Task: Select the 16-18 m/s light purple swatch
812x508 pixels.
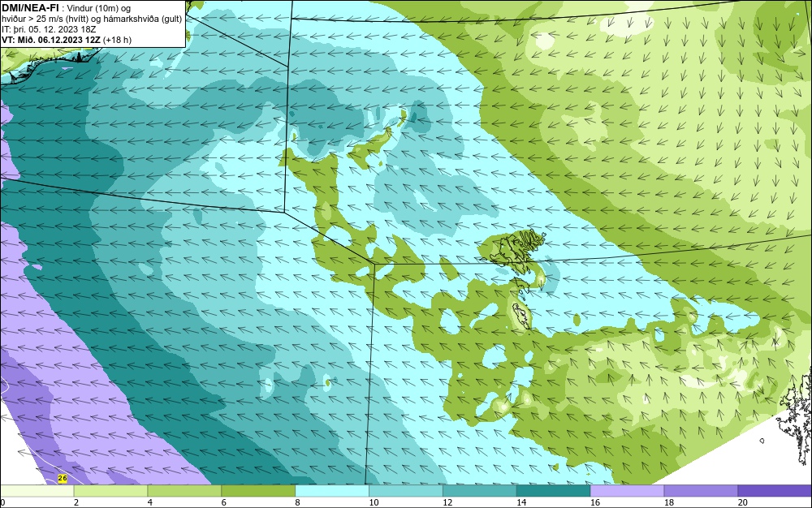Action: pyautogui.click(x=627, y=491)
